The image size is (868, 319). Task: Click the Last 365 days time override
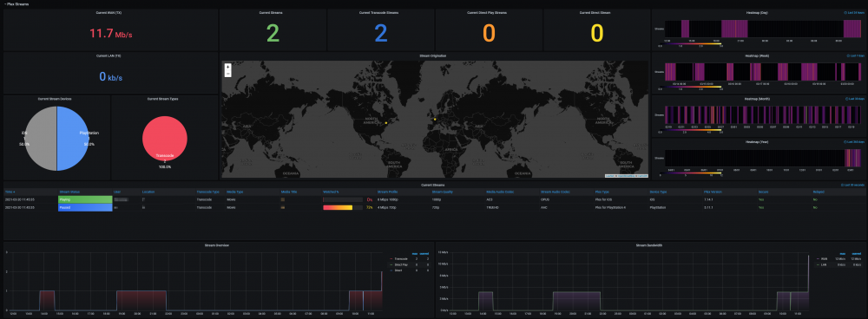pos(853,141)
